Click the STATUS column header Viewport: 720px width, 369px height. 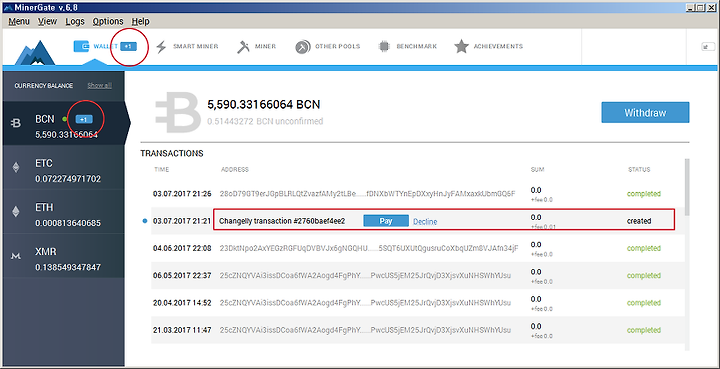click(x=639, y=169)
